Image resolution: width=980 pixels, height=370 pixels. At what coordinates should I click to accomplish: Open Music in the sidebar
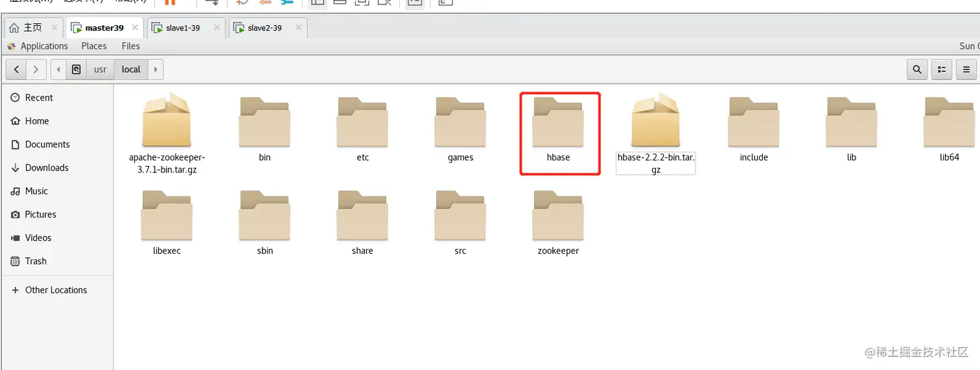[57, 191]
